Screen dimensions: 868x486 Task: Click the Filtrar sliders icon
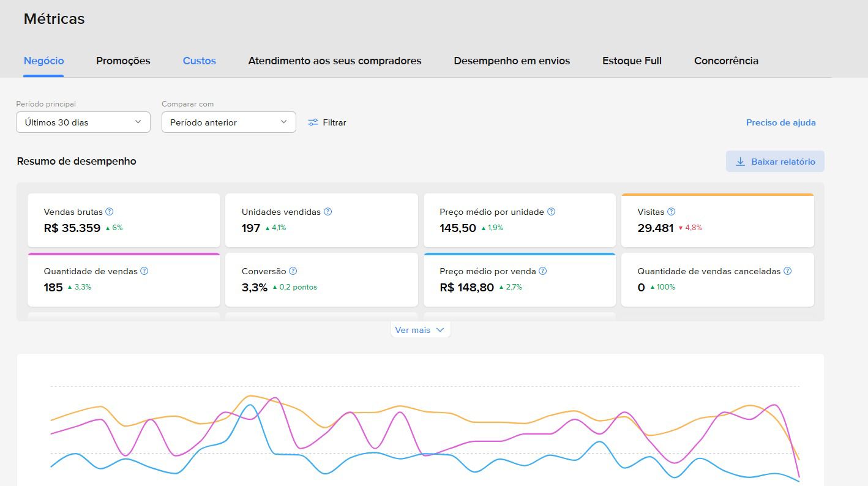[313, 122]
